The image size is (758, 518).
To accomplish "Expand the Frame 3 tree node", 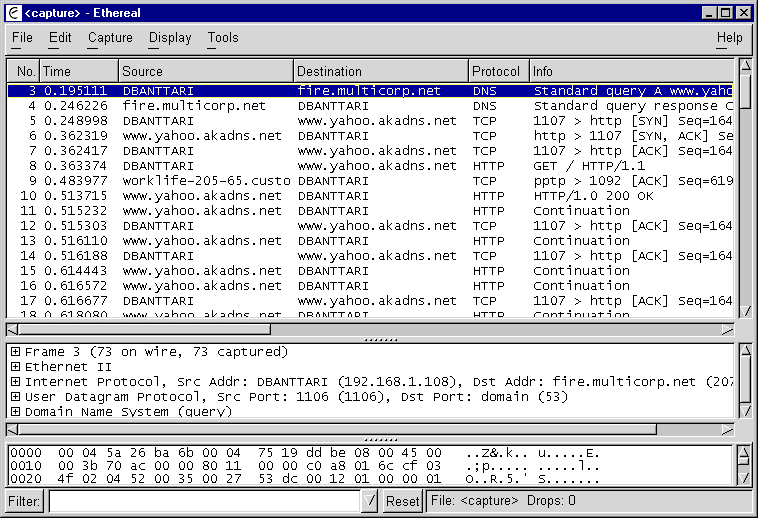I will tap(15, 352).
